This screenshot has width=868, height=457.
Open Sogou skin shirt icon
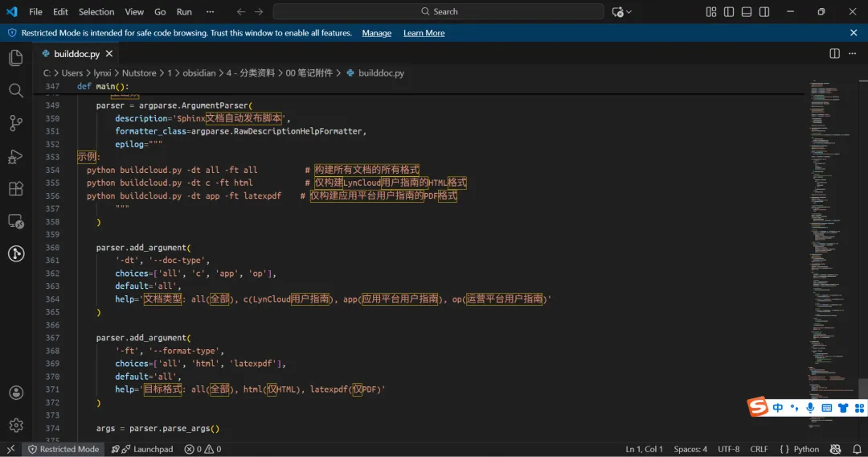click(843, 408)
